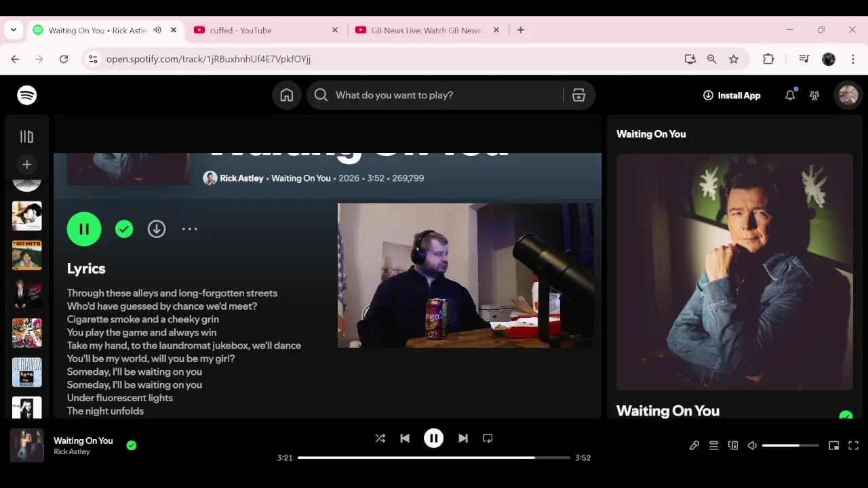Viewport: 868px width, 488px height.
Task: Click the search magnifier icon
Action: (321, 96)
